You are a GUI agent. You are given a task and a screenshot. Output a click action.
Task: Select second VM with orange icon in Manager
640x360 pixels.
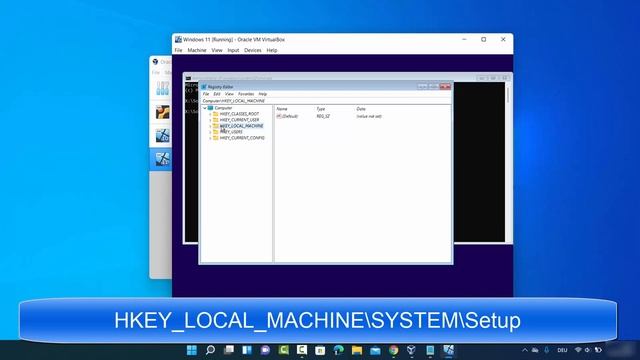[x=162, y=112]
